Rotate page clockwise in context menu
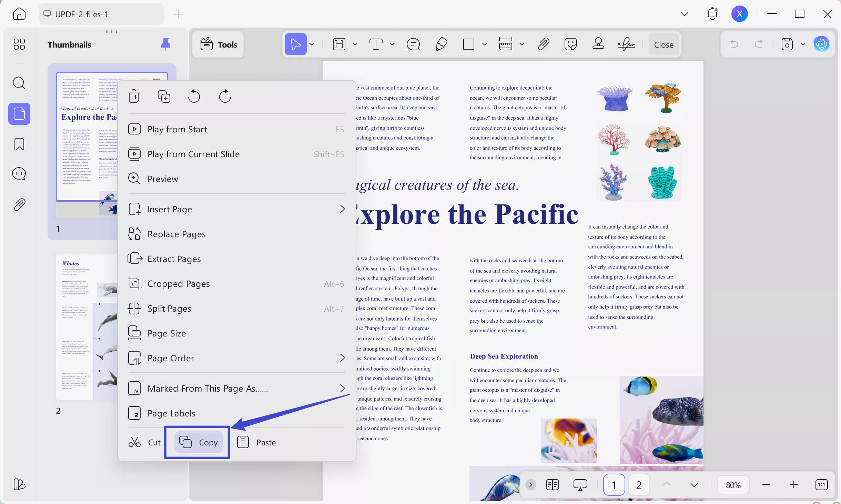The width and height of the screenshot is (841, 504). [x=225, y=96]
